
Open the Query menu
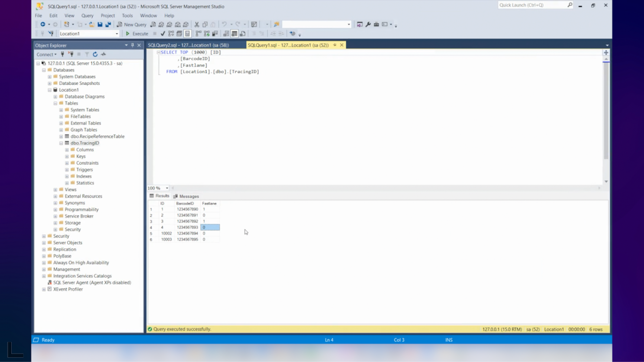pyautogui.click(x=87, y=16)
